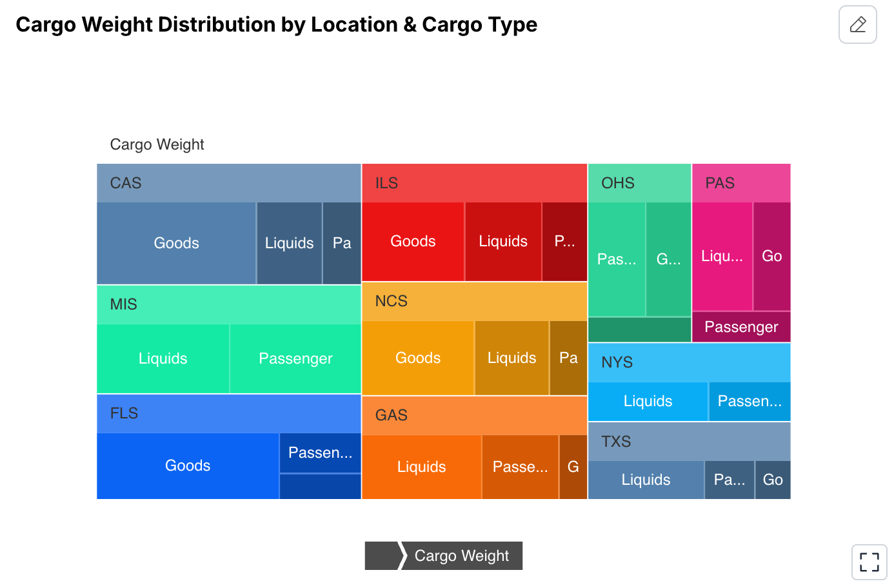Select Goods inside the CAS block

pyautogui.click(x=176, y=243)
